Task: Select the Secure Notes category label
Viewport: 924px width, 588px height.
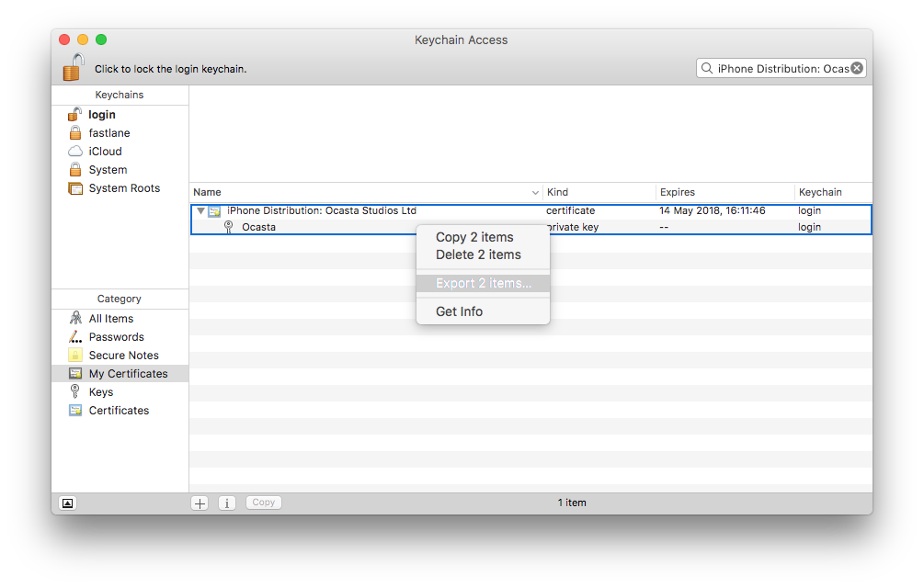Action: 124,356
